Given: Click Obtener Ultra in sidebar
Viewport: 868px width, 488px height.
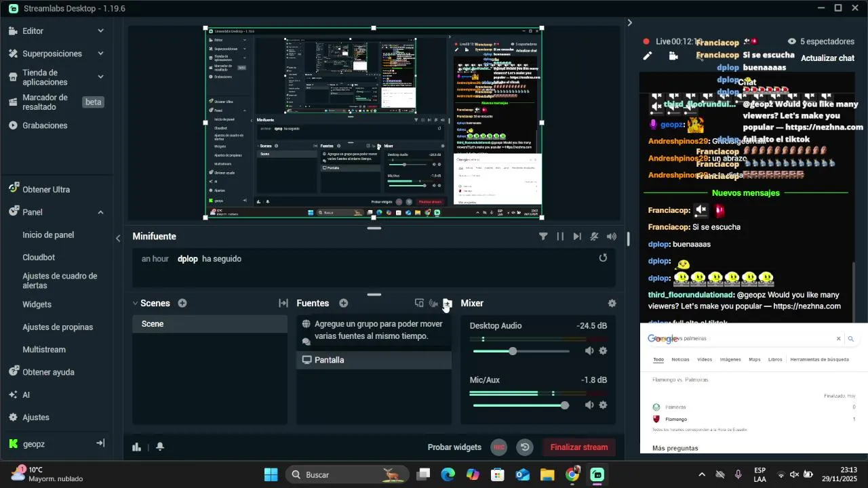Looking at the screenshot, I should (x=46, y=190).
